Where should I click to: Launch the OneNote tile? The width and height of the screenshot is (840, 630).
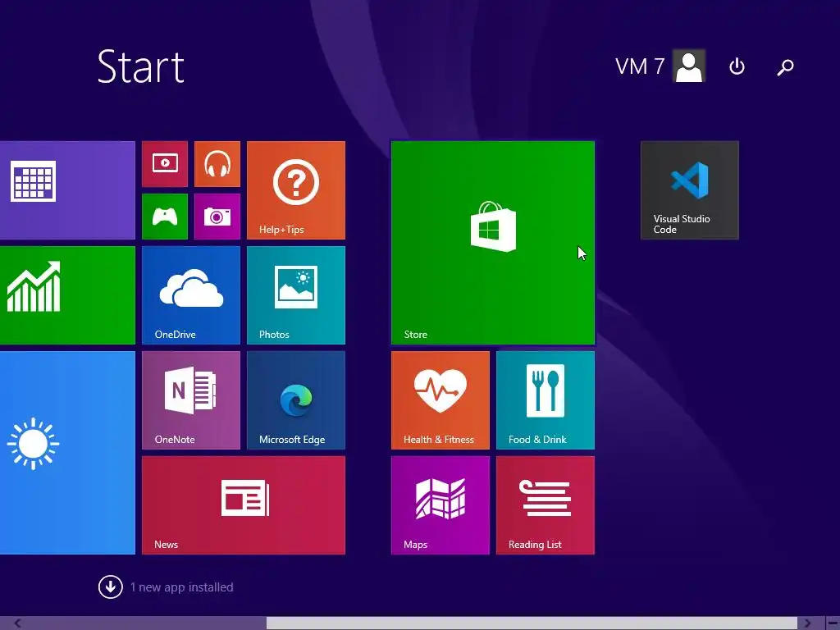click(191, 400)
